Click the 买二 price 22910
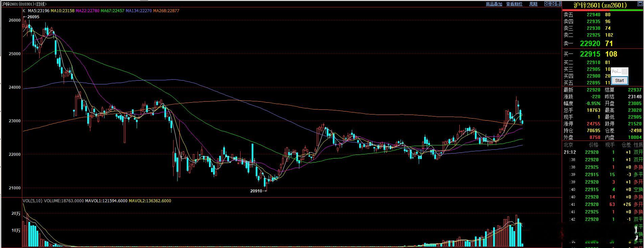This screenshot has height=248, width=644. point(594,62)
